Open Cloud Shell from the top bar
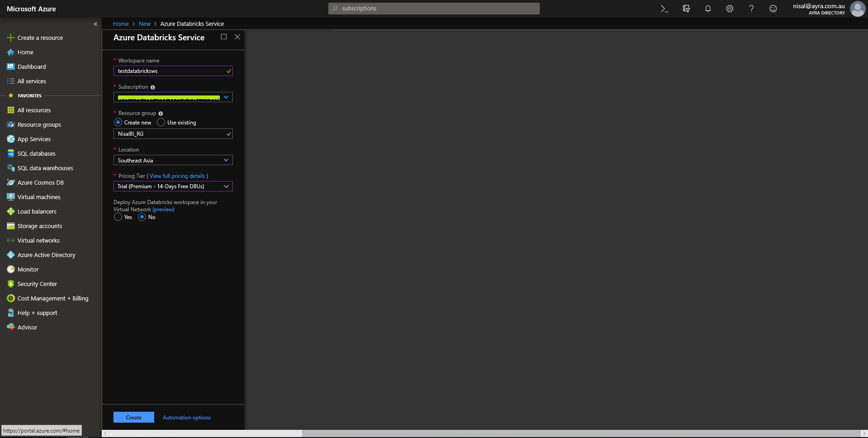 tap(664, 9)
